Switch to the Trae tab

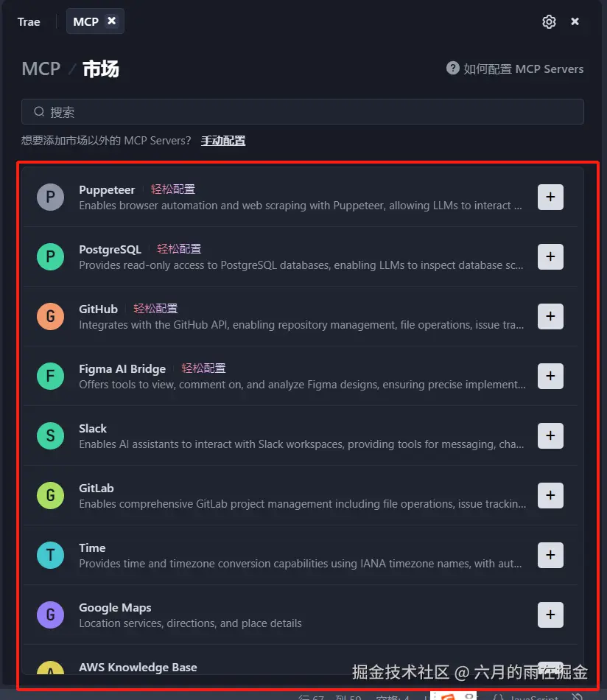click(x=29, y=21)
